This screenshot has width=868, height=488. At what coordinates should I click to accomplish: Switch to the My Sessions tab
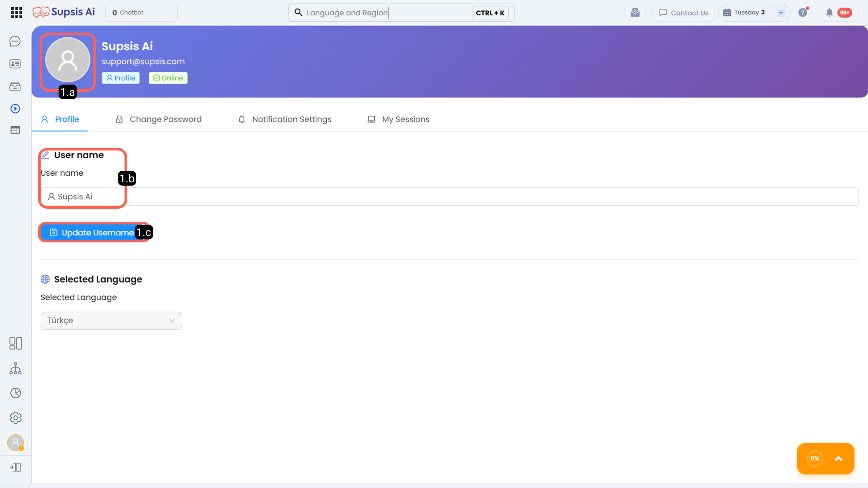pyautogui.click(x=398, y=119)
